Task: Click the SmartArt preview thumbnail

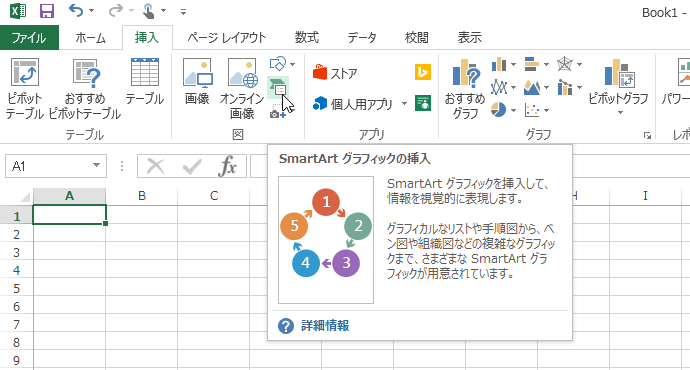Action: coord(326,240)
